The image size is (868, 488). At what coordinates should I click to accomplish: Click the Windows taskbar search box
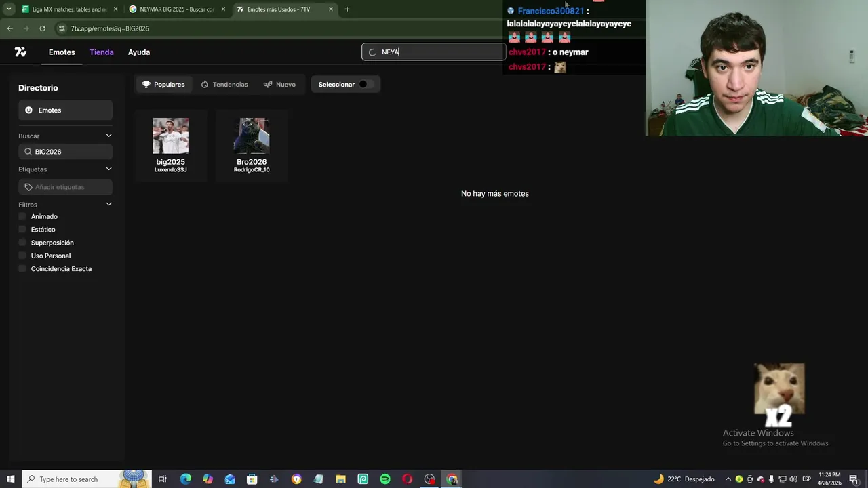tap(87, 479)
